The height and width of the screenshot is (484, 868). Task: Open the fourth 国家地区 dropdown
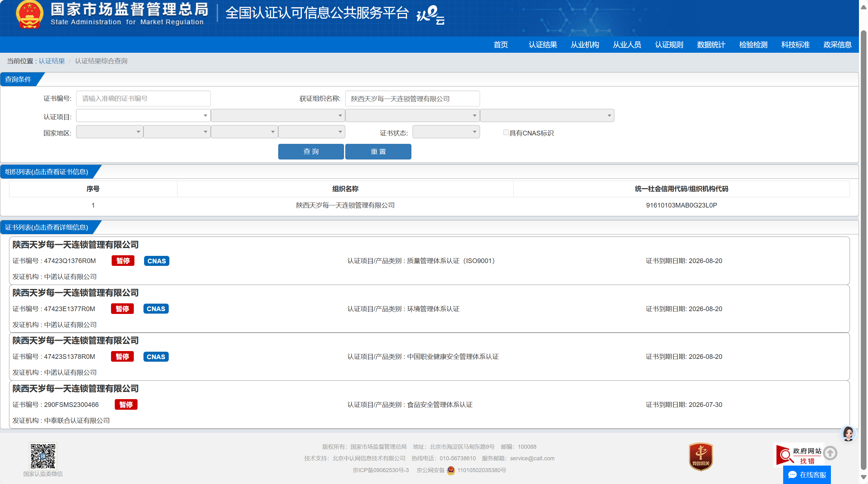click(312, 131)
